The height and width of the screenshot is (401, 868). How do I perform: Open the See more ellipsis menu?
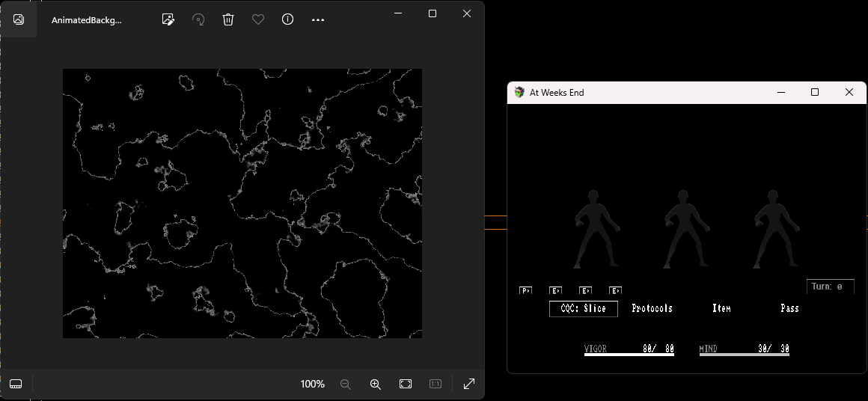point(318,20)
